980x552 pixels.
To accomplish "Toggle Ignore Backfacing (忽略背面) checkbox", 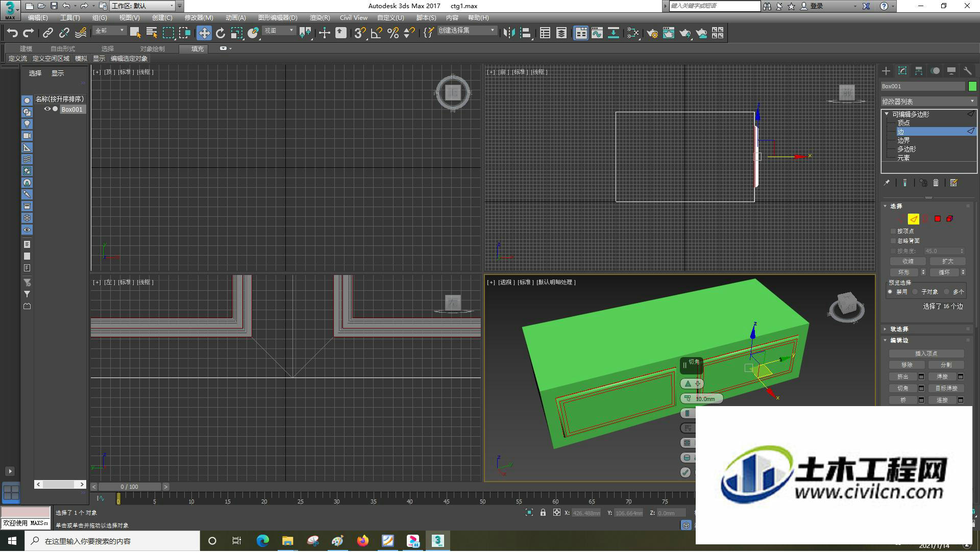I will (x=893, y=241).
